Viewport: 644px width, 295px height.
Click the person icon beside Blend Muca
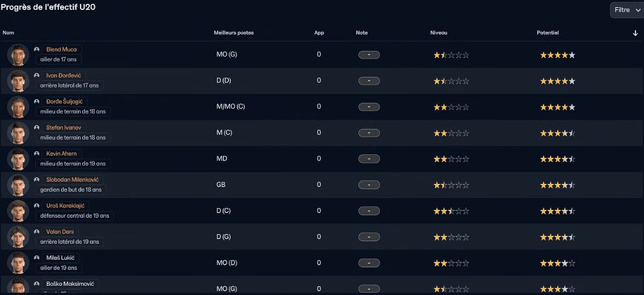pos(37,50)
